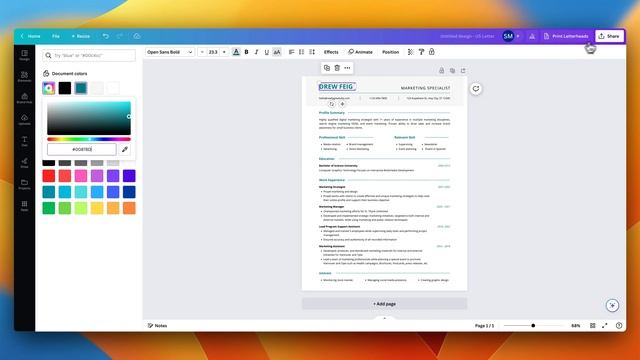Image resolution: width=640 pixels, height=360 pixels.
Task: Click the hex color code field
Action: click(82, 149)
